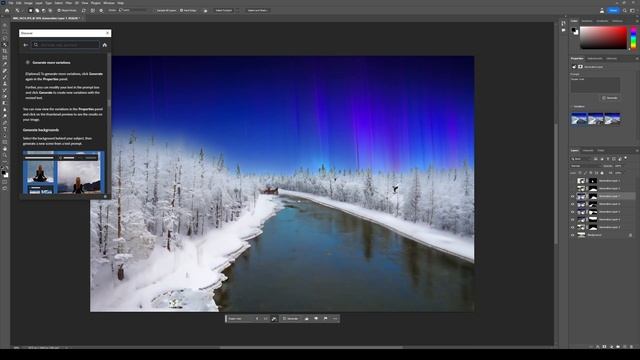640x360 pixels.
Task: Click Generate in the contextual task bar
Action: pyautogui.click(x=291, y=318)
